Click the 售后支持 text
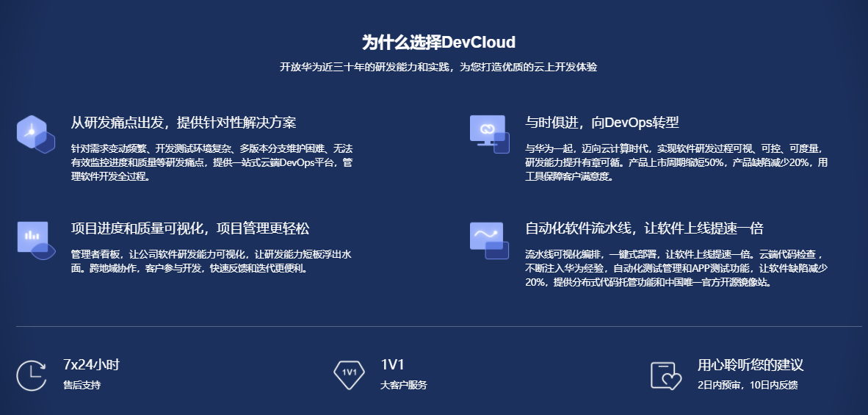This screenshot has width=868, height=415. [x=82, y=385]
